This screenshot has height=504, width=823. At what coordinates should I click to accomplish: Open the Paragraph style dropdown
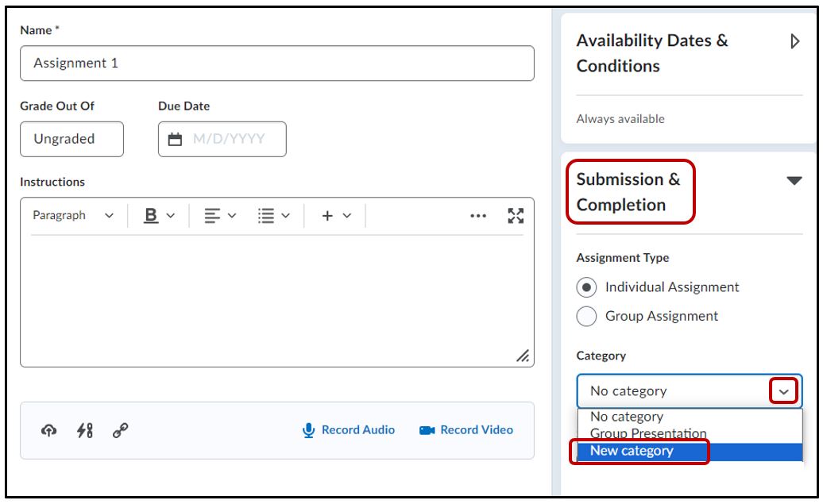(73, 216)
